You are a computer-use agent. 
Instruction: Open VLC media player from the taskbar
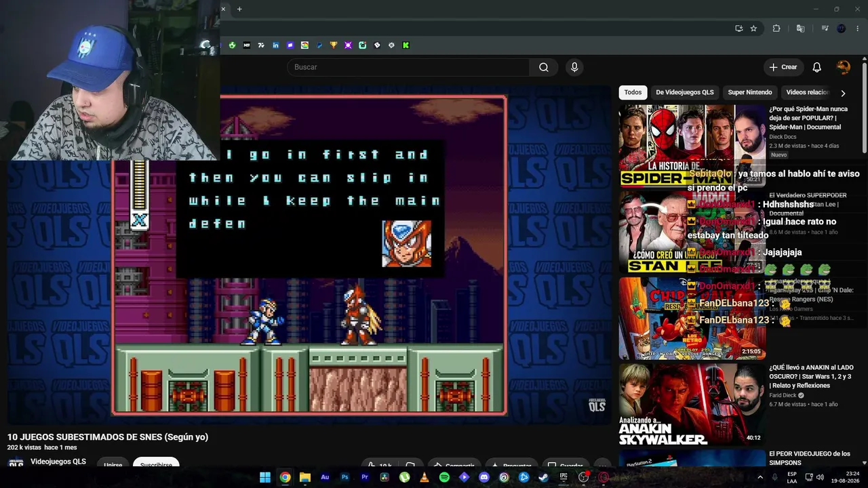(425, 477)
